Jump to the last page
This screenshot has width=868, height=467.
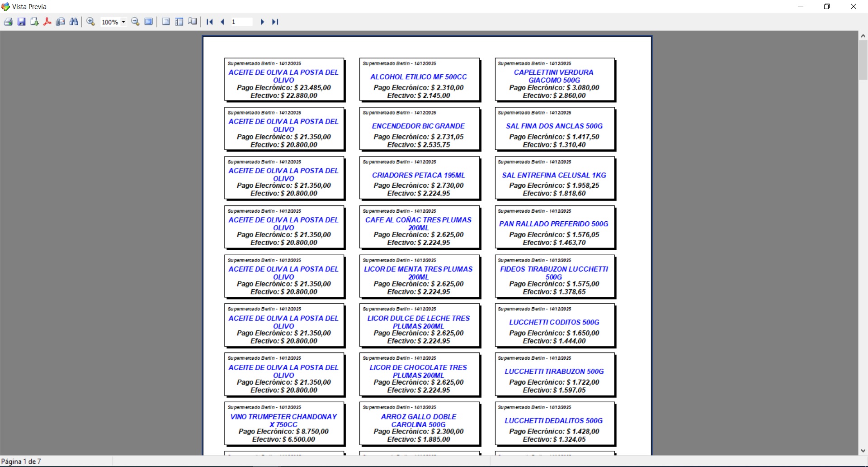(x=275, y=22)
